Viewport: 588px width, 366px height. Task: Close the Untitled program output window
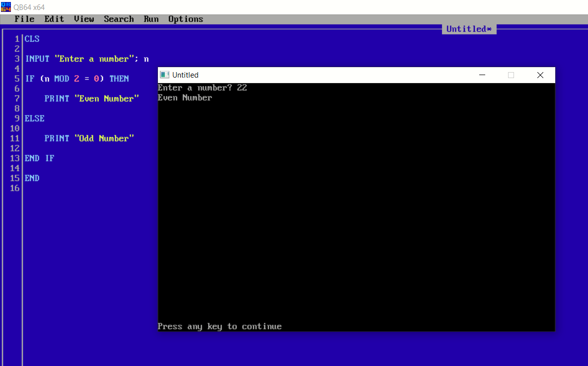[540, 75]
